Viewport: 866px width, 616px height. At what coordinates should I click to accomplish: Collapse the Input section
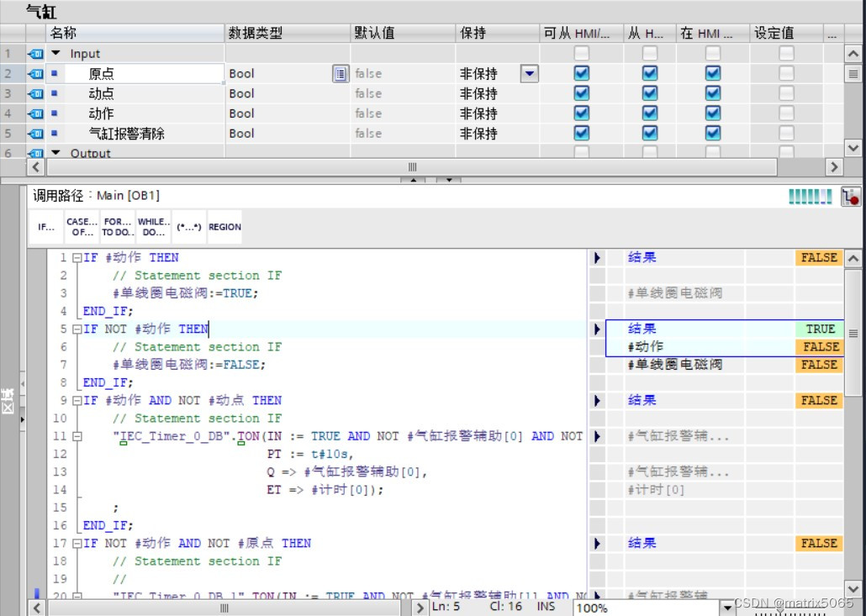click(x=55, y=52)
